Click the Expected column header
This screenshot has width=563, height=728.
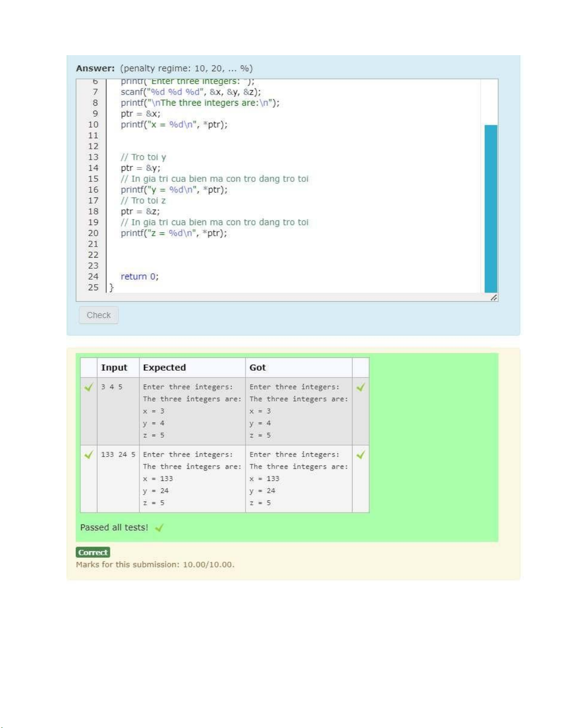coord(165,367)
